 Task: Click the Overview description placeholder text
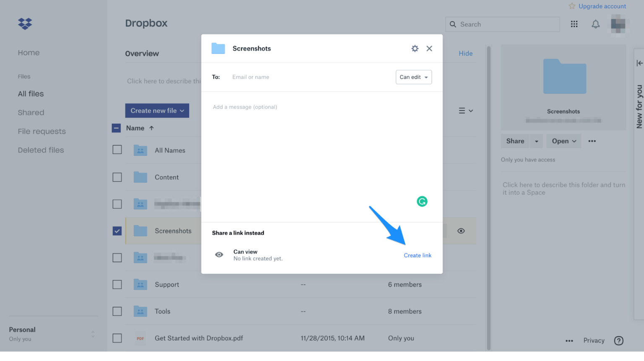164,81
